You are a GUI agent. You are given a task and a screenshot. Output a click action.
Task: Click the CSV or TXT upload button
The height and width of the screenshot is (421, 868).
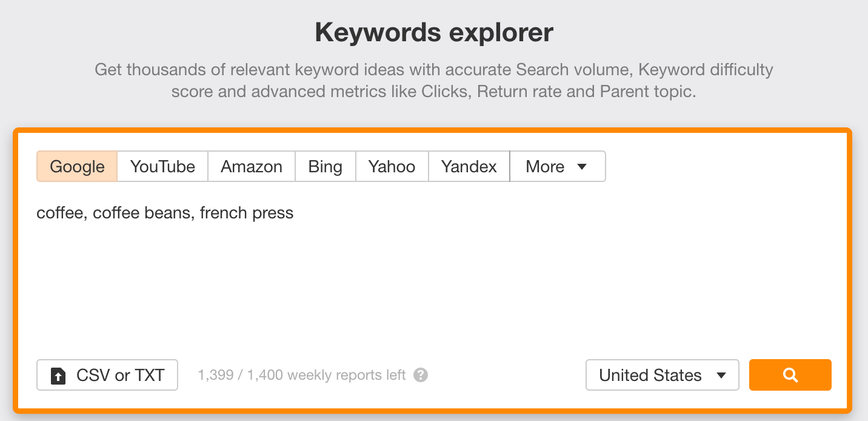point(107,375)
